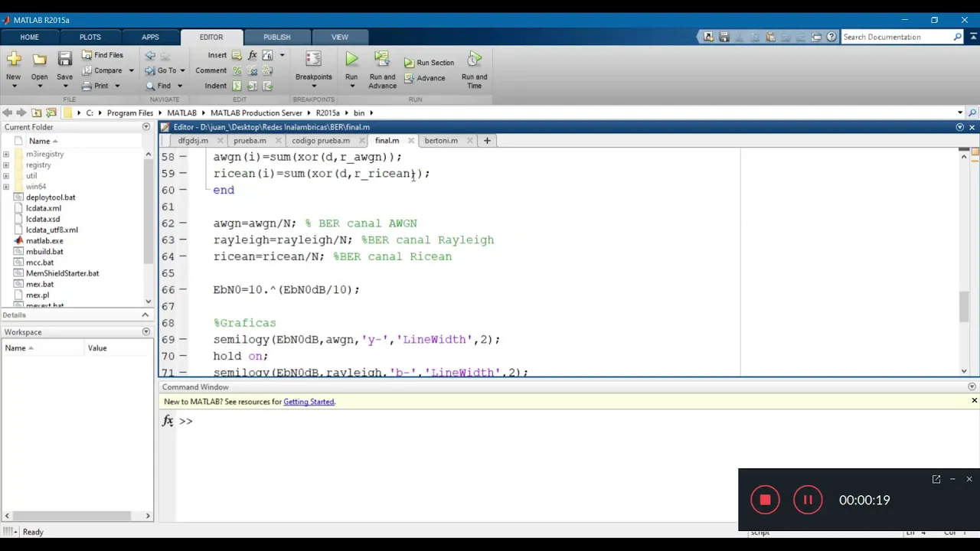Open the Run dropdown arrow
980x551 pixels.
pyautogui.click(x=351, y=85)
